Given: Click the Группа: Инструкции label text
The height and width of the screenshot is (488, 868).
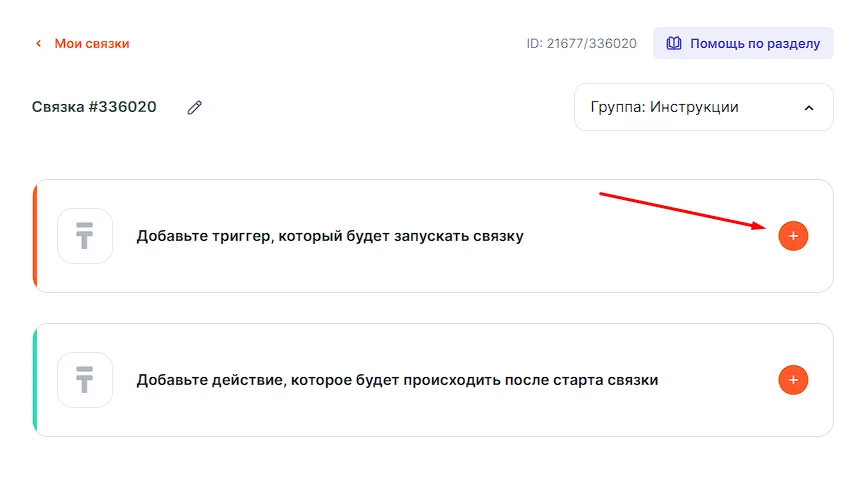Looking at the screenshot, I should coord(664,107).
